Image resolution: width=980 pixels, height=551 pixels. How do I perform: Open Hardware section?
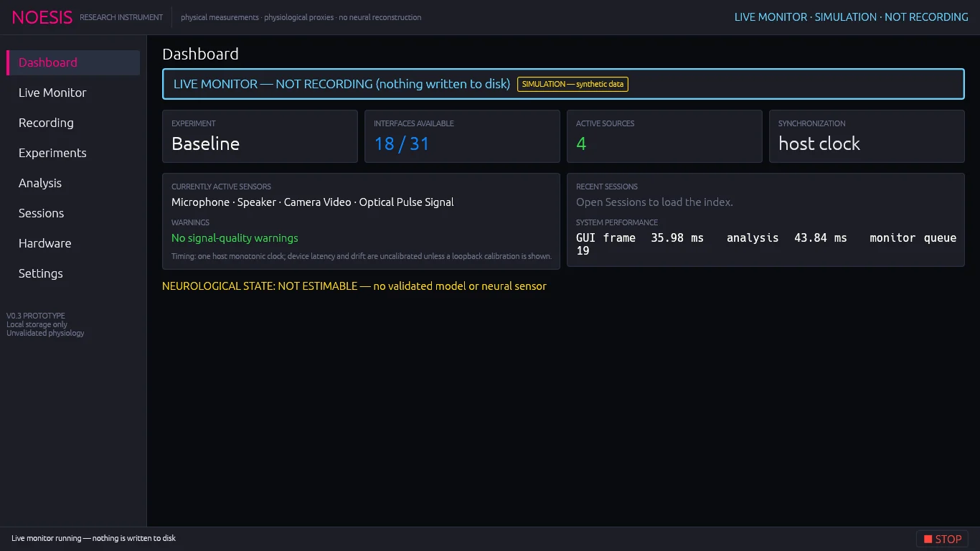tap(73, 243)
